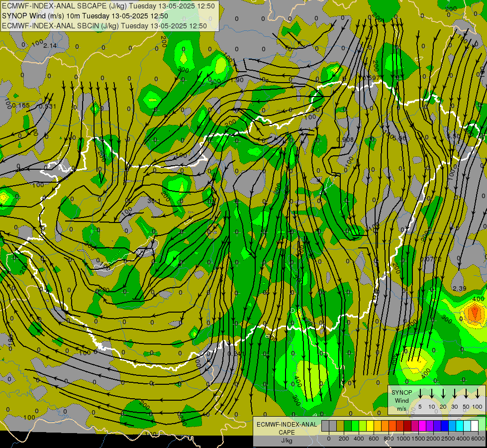Click the 0.165 value on the map
Viewport: 487px width, 448px height.
tap(21, 106)
